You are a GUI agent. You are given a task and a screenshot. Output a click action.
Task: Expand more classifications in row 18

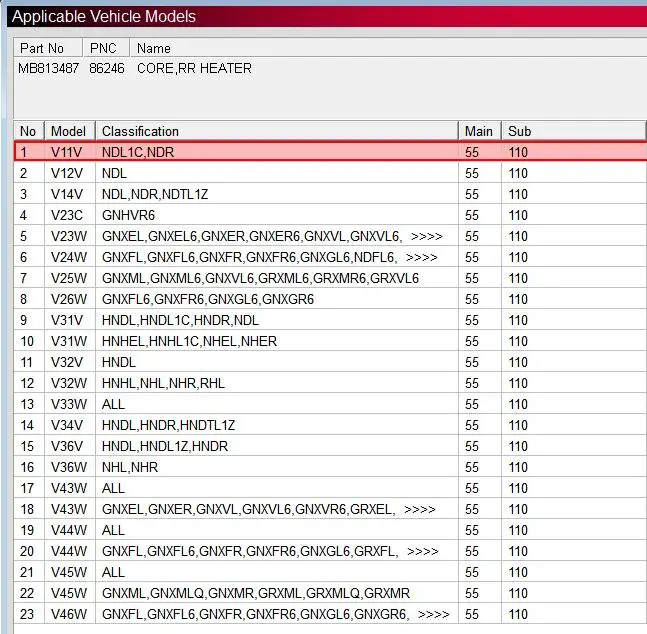pyautogui.click(x=420, y=510)
